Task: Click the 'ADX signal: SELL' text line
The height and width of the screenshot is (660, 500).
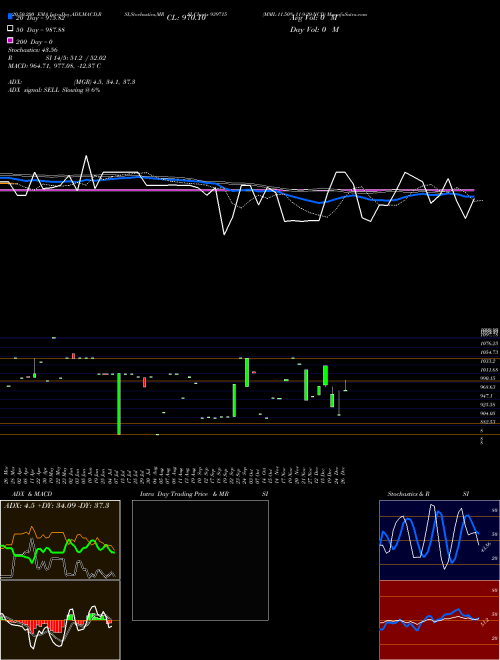Action: tap(54, 90)
